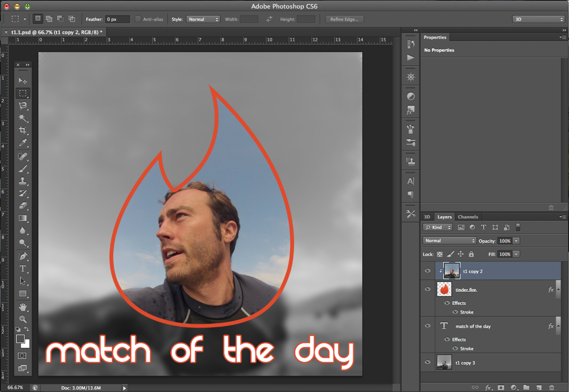Choose Intersect with selection mode
The image size is (569, 392).
[x=72, y=19]
